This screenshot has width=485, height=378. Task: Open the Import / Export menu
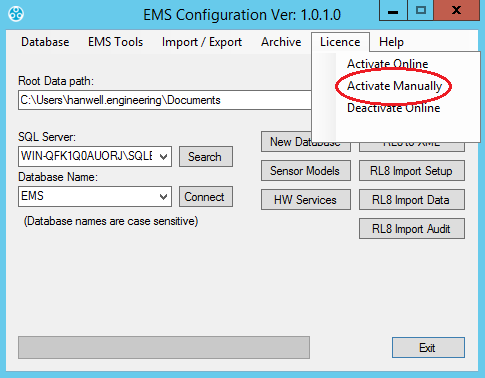pyautogui.click(x=202, y=42)
